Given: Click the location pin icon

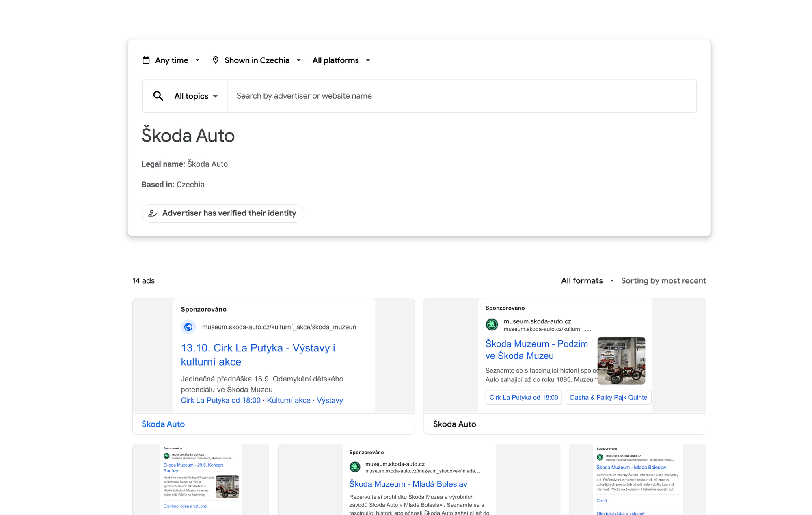Looking at the screenshot, I should [216, 60].
